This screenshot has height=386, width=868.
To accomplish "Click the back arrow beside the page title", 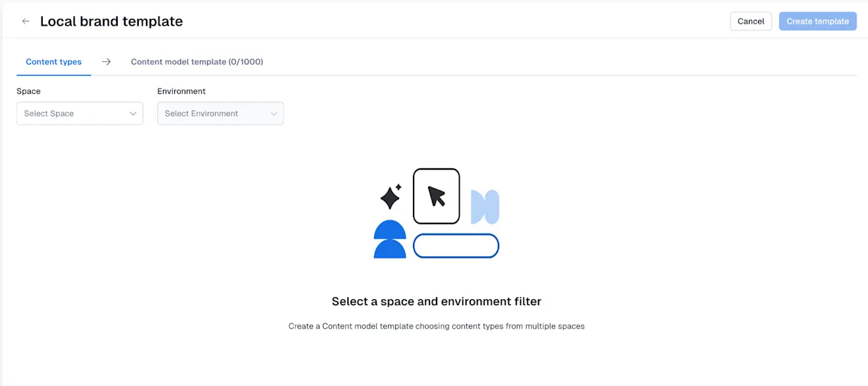I will tap(25, 21).
